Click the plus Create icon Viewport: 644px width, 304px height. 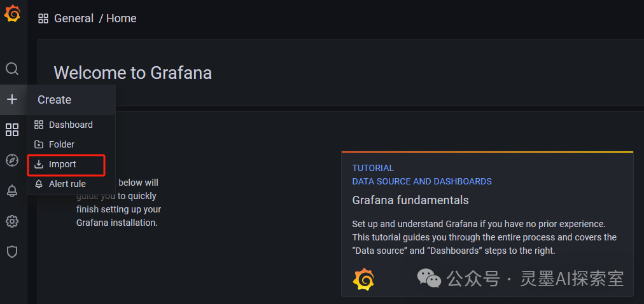pos(12,99)
